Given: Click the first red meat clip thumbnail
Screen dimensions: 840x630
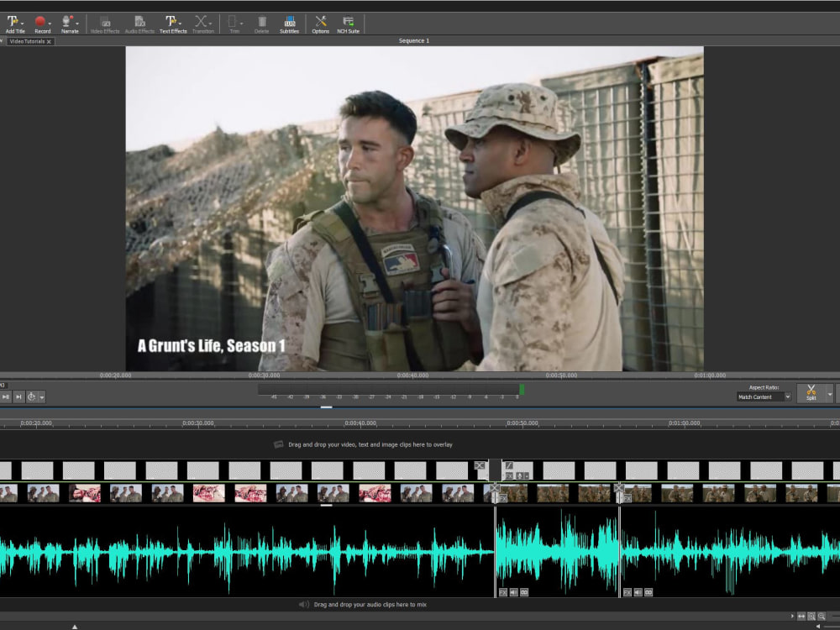Looking at the screenshot, I should [85, 493].
